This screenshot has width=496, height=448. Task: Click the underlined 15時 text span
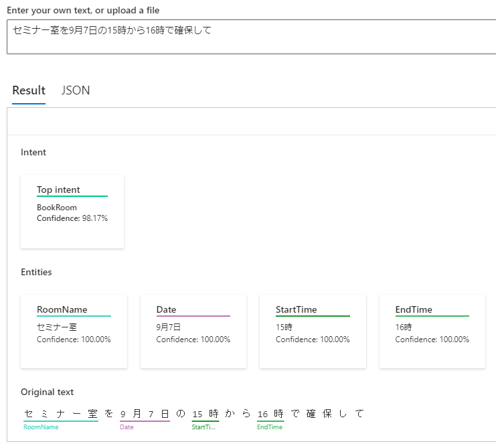click(x=205, y=414)
